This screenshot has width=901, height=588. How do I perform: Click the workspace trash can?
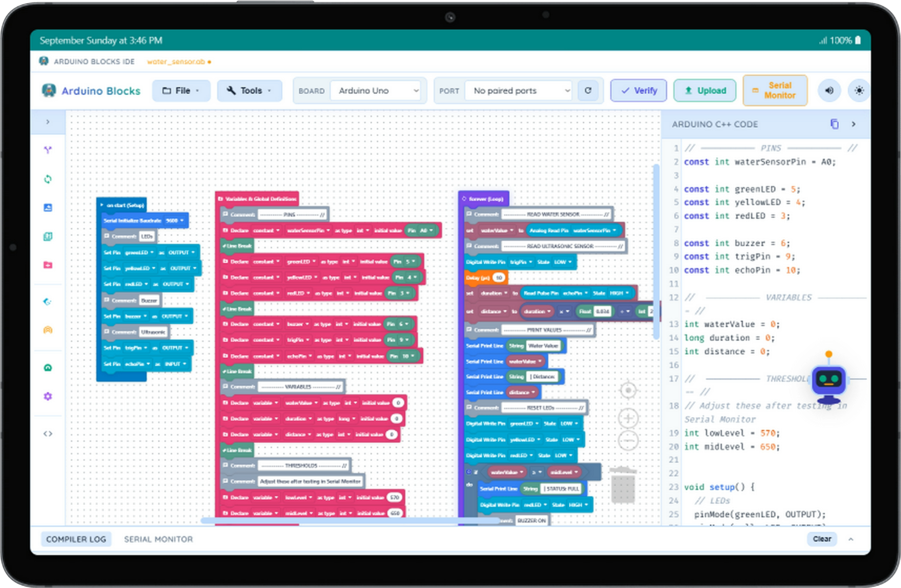point(623,484)
